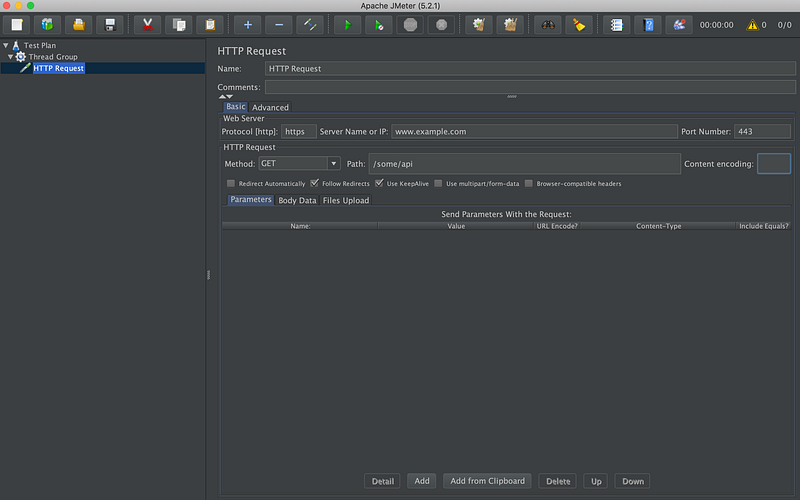Screen dimensions: 800x500
Task: Open a test plan with the Open icon
Action: [78, 24]
